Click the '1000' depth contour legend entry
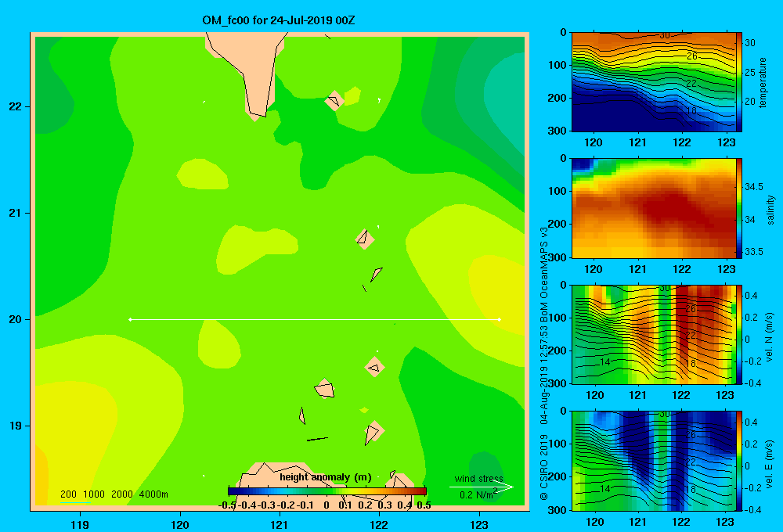The height and width of the screenshot is (532, 783). coord(94,494)
